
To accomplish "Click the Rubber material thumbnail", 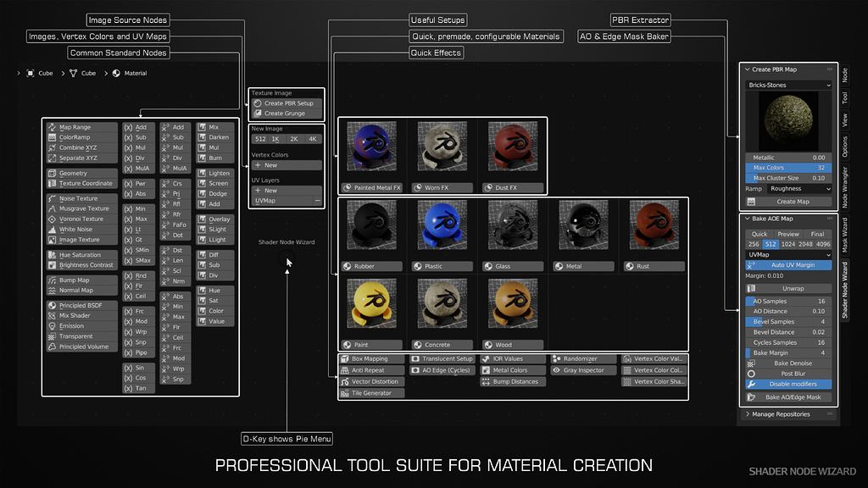I will 371,225.
